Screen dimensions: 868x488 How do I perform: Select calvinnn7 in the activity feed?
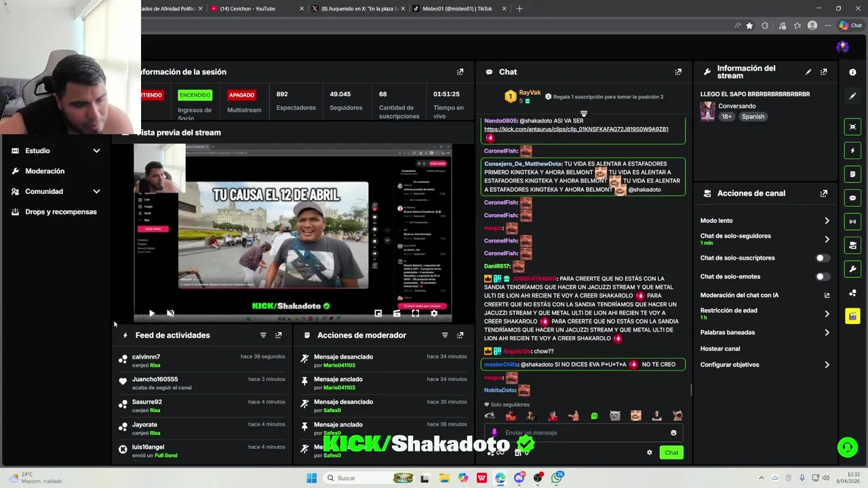point(146,357)
